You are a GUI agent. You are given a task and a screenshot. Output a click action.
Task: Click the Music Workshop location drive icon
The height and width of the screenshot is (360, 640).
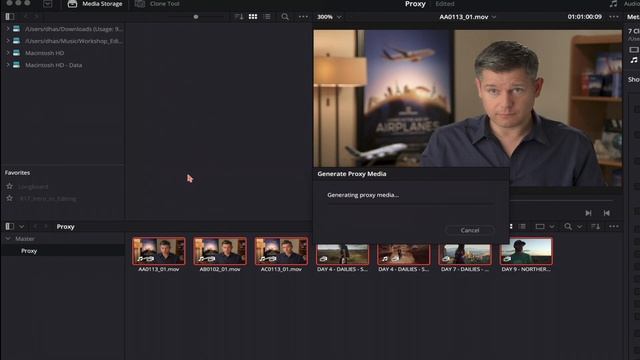click(16, 41)
